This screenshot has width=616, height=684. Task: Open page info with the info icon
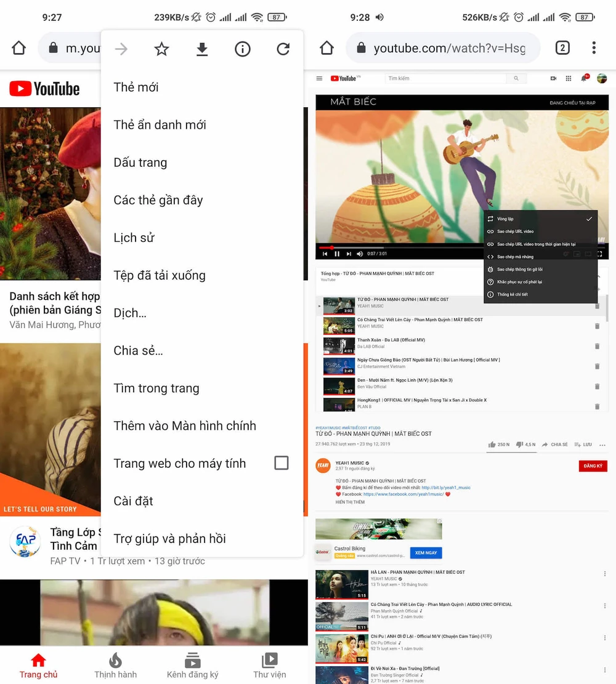point(242,49)
